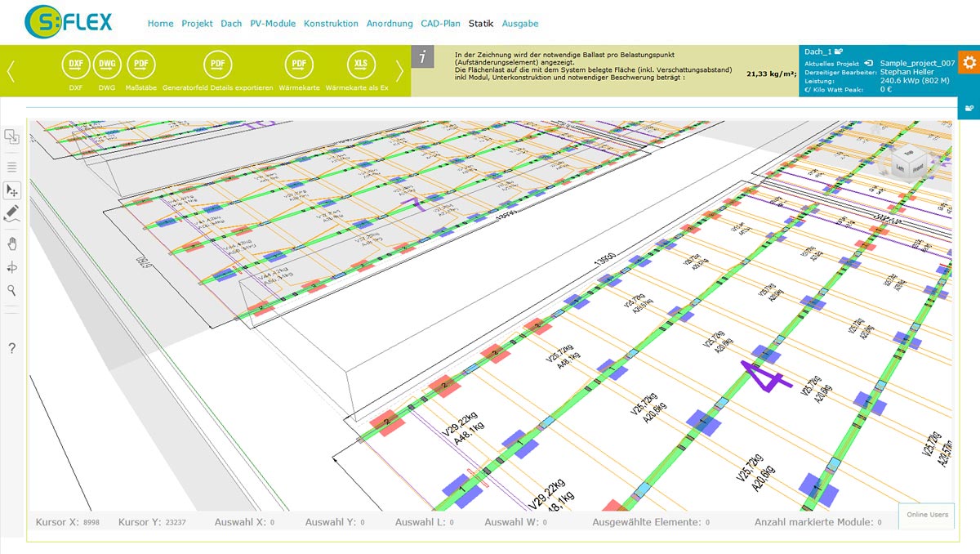
Task: Export drawing as DXF
Action: (x=76, y=64)
